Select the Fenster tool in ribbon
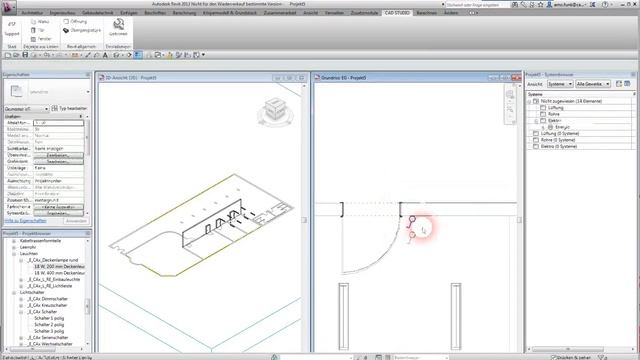 pyautogui.click(x=41, y=39)
